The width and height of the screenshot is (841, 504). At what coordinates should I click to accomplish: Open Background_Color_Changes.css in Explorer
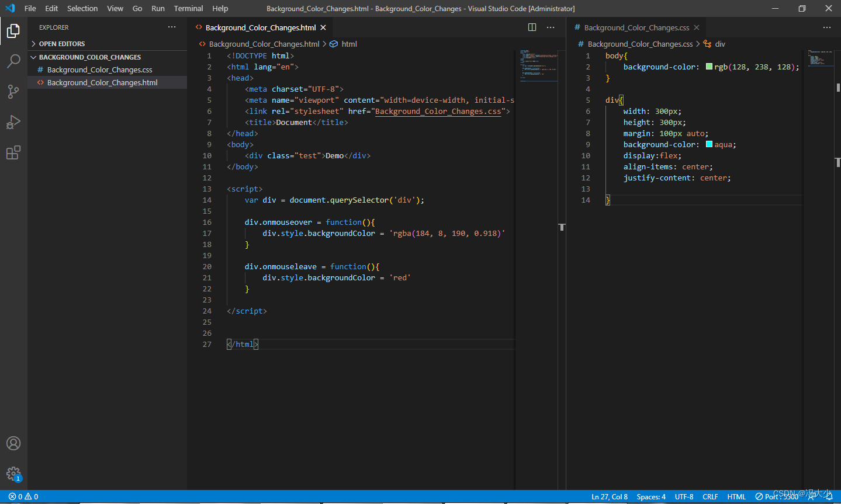pos(99,69)
